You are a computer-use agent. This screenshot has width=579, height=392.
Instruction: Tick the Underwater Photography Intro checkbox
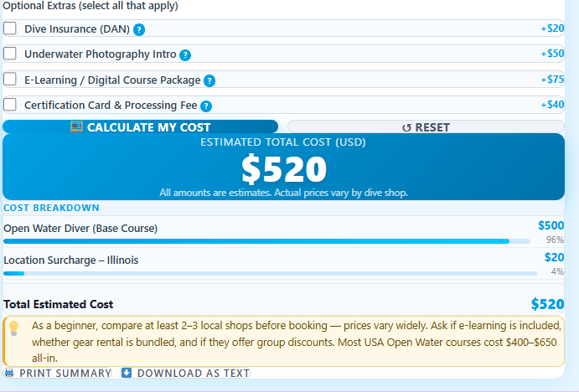tap(10, 54)
